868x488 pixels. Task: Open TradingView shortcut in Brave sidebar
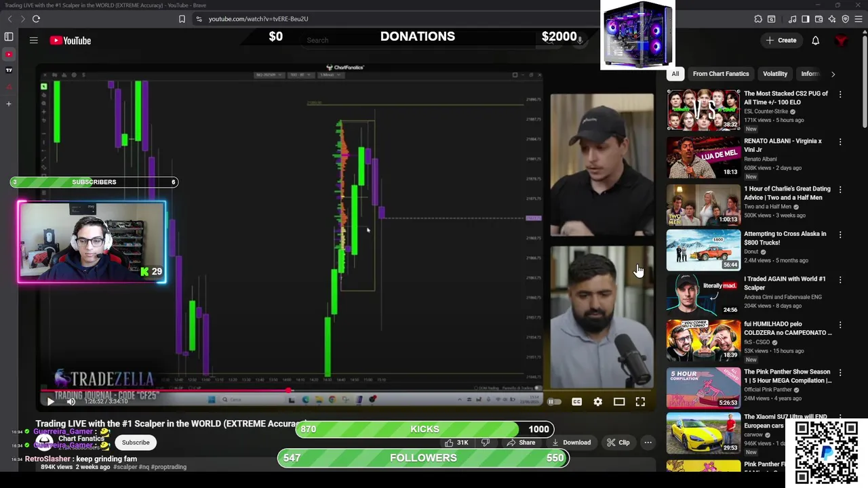click(x=9, y=70)
